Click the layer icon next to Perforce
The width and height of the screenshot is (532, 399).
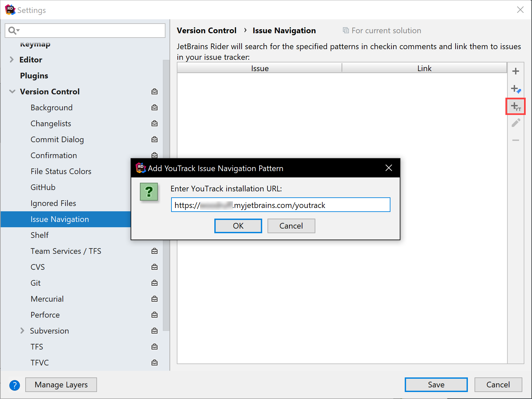click(155, 315)
